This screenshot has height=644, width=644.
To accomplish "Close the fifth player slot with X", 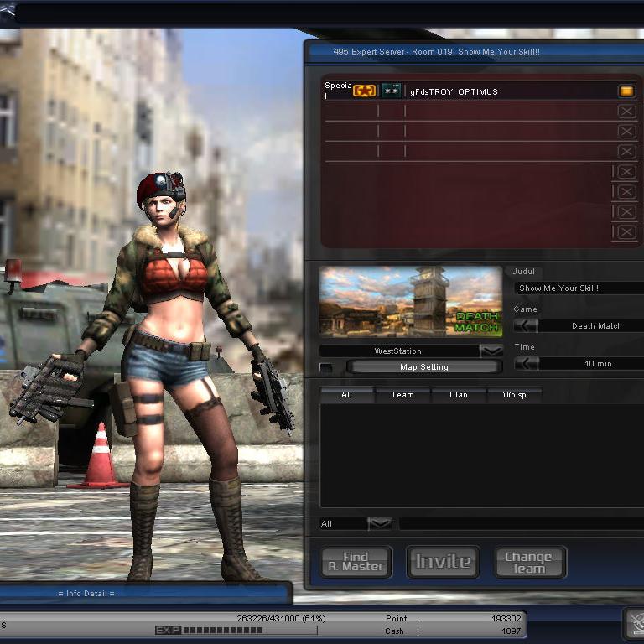I will click(x=626, y=171).
